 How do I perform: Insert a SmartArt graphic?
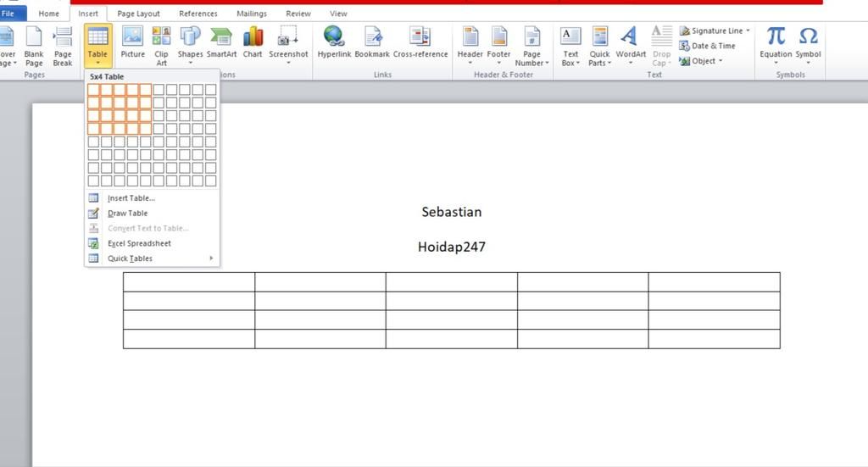221,43
